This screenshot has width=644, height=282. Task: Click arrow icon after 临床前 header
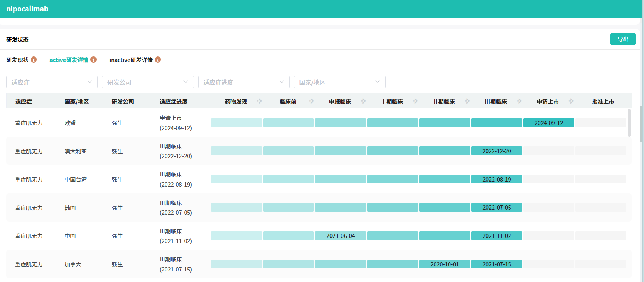[x=311, y=101]
